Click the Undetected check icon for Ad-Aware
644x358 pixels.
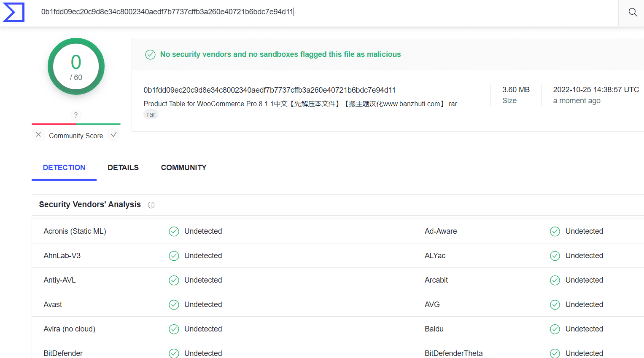point(555,231)
